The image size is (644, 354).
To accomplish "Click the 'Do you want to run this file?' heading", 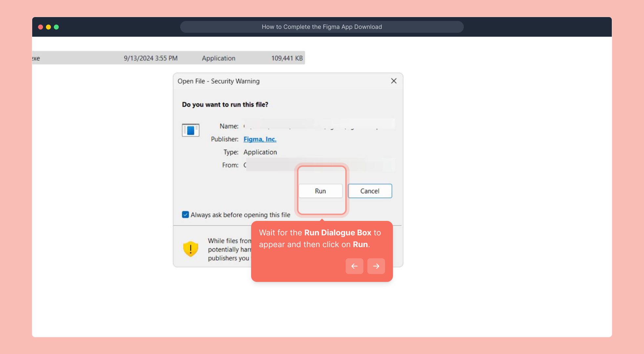I will point(225,105).
